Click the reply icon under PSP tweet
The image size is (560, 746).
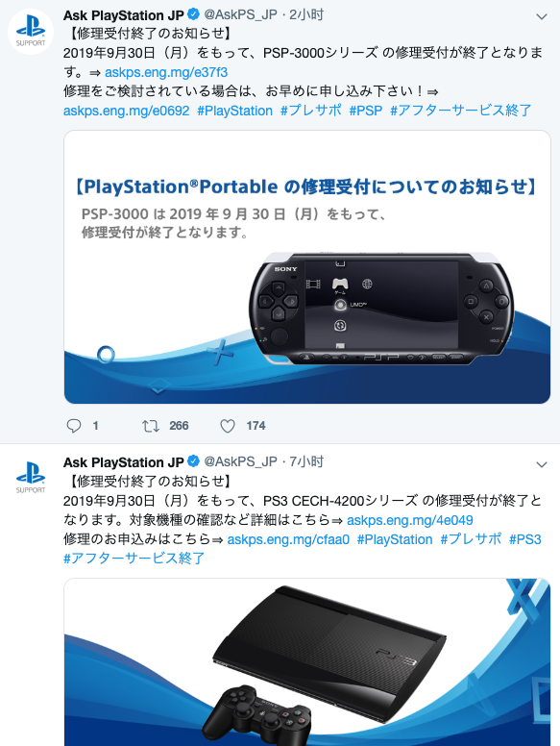pyautogui.click(x=74, y=425)
